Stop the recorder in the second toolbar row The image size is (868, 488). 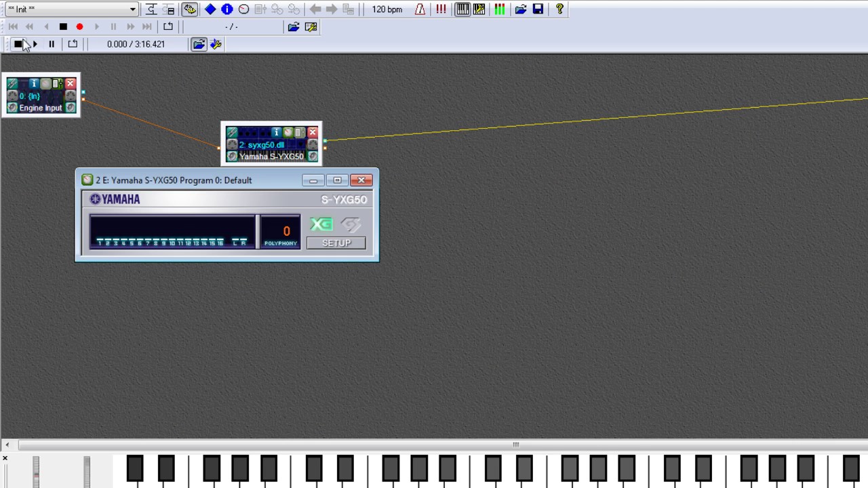tap(63, 27)
